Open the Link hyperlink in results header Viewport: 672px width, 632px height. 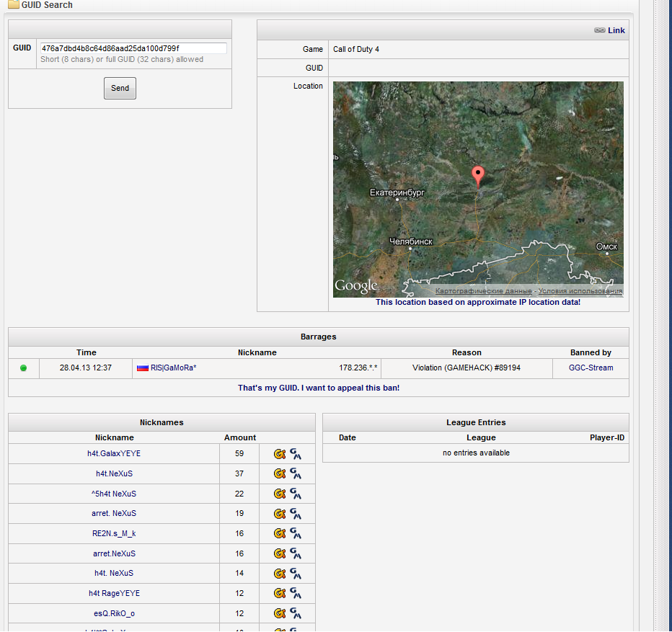click(616, 30)
